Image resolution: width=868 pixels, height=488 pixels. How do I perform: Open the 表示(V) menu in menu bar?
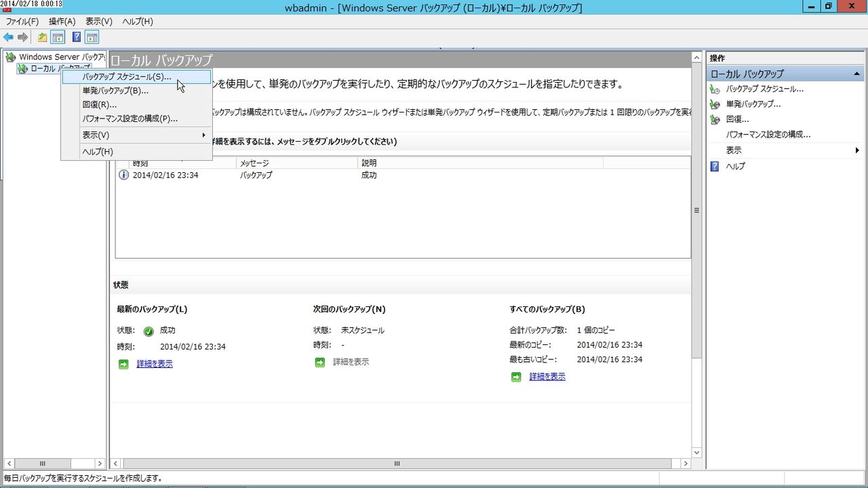[99, 22]
